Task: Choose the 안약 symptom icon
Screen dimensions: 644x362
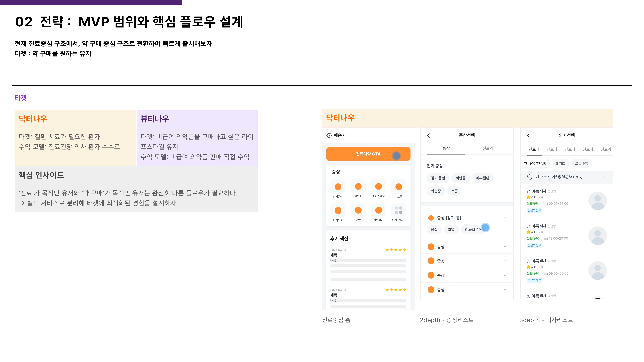Action: coord(358,210)
